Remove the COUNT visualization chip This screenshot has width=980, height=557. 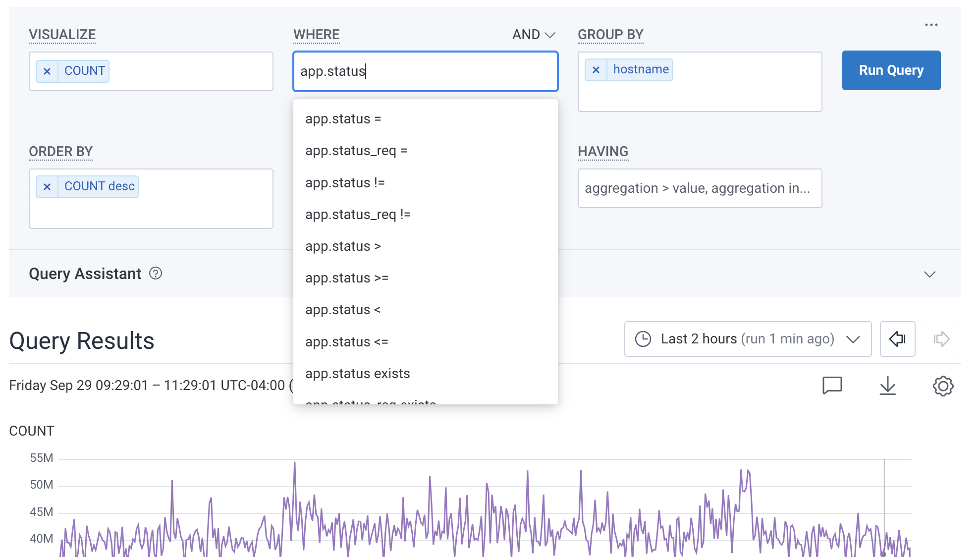(x=47, y=71)
